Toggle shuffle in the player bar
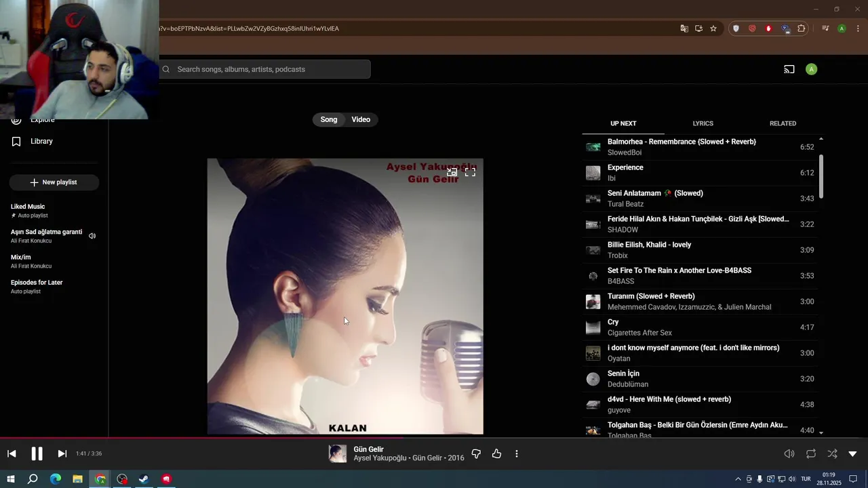Screen dimensions: 868x488 832,453
